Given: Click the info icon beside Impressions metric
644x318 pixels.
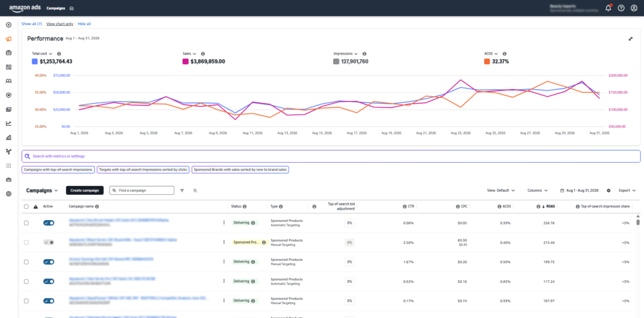Looking at the screenshot, I should click(364, 54).
